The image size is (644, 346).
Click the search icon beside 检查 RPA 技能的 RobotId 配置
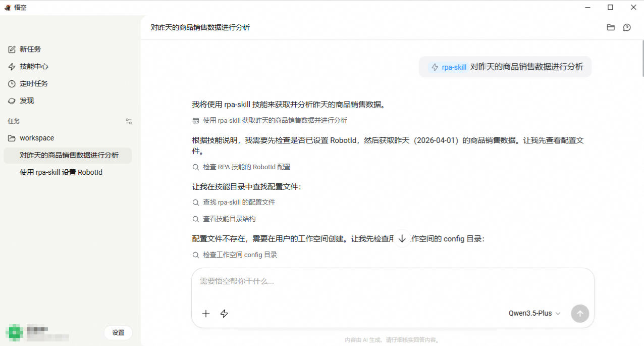[196, 167]
